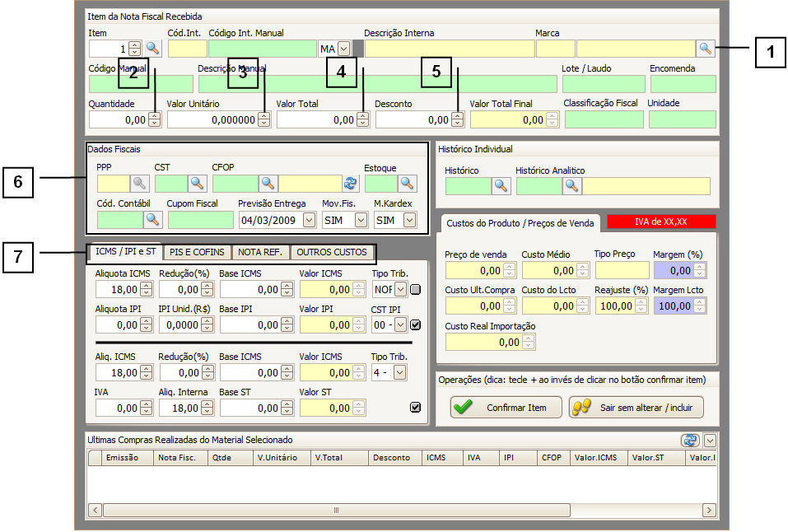788x532 pixels.
Task: Toggle the checkbox beside Tipo Trib. NOR
Action: (416, 289)
